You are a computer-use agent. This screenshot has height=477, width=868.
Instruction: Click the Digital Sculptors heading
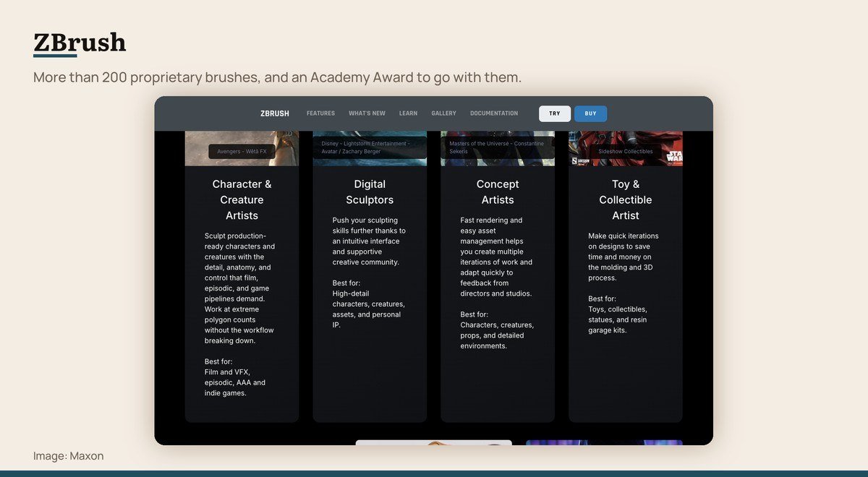click(370, 192)
